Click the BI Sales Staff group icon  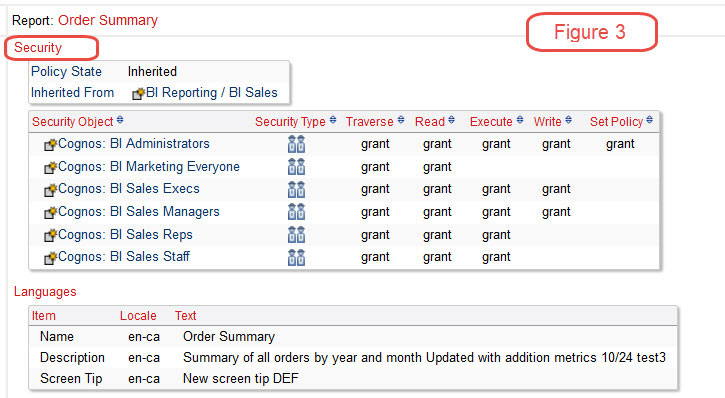(296, 257)
